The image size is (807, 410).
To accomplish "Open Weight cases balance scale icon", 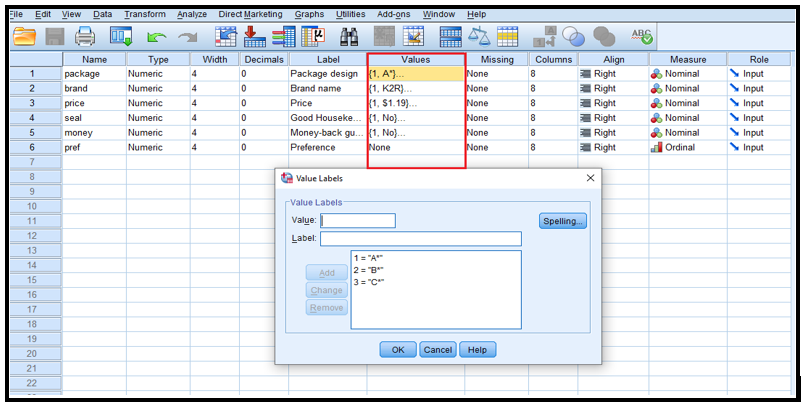I will click(x=479, y=37).
